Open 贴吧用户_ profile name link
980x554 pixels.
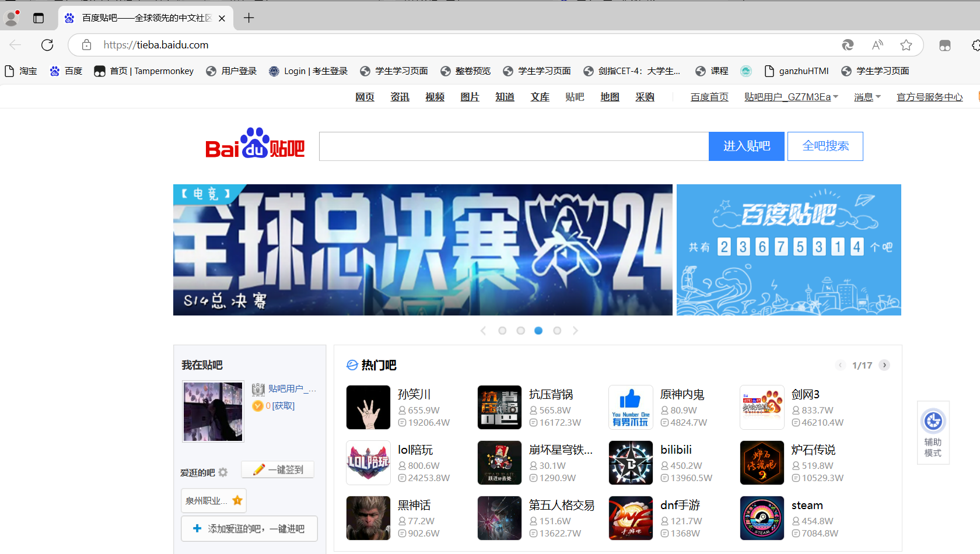click(292, 389)
